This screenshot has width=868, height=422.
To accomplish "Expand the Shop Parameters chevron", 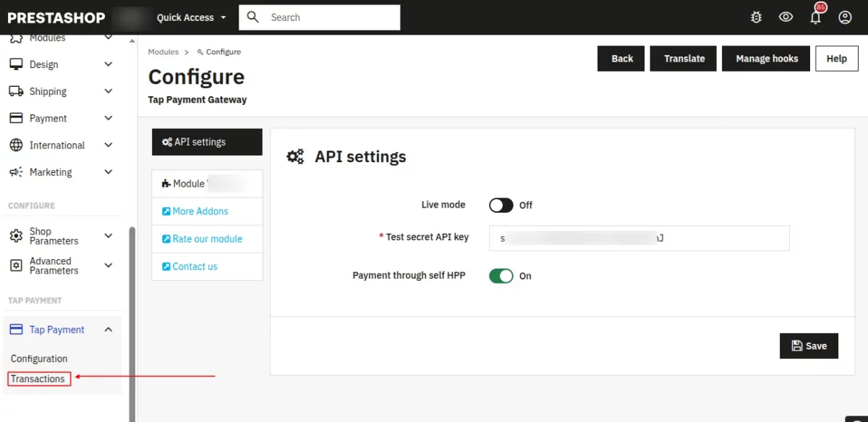I will 109,236.
